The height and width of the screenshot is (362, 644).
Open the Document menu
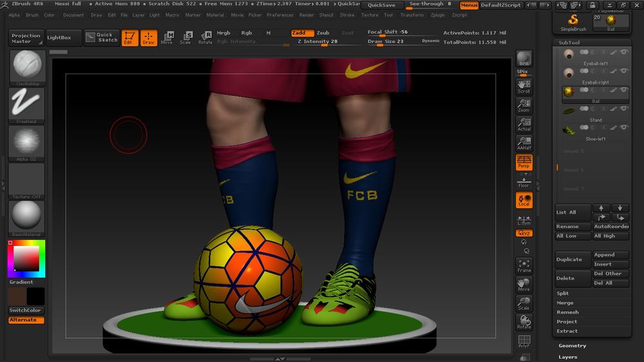click(73, 15)
